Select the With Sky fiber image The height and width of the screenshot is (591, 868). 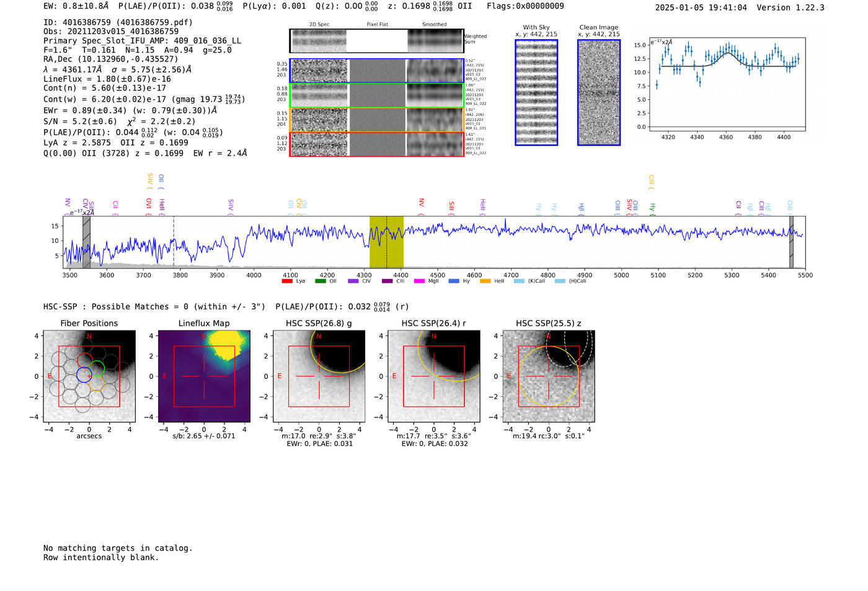[536, 92]
